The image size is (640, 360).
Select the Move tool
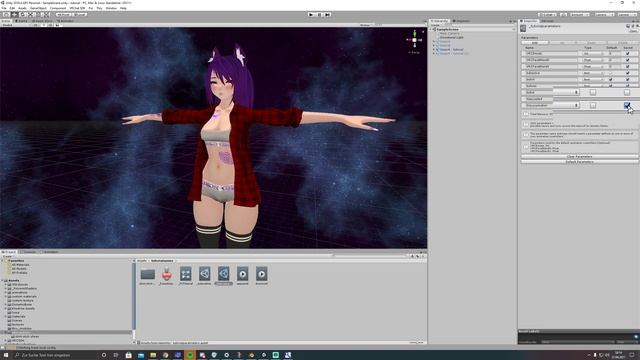tap(14, 14)
